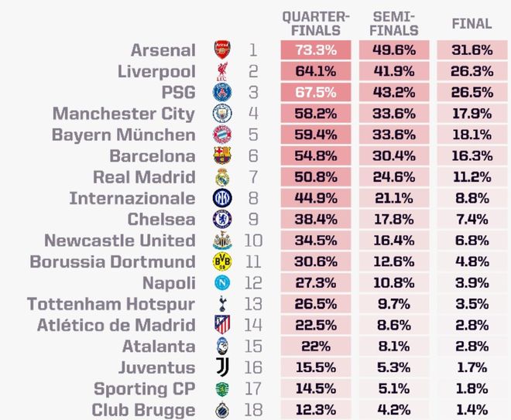Screen dimensions: 511x420
Task: Click the Juventus logo
Action: pyautogui.click(x=222, y=367)
